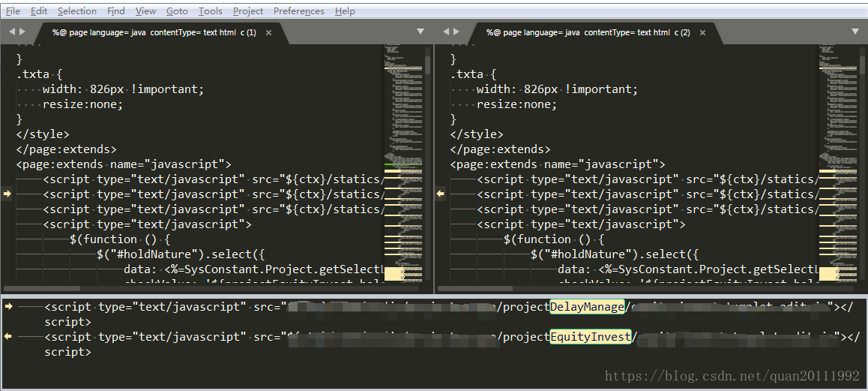Screen dimensions: 868x391
Task: Click page:extends name="javascript" line in left pane
Action: (124, 164)
